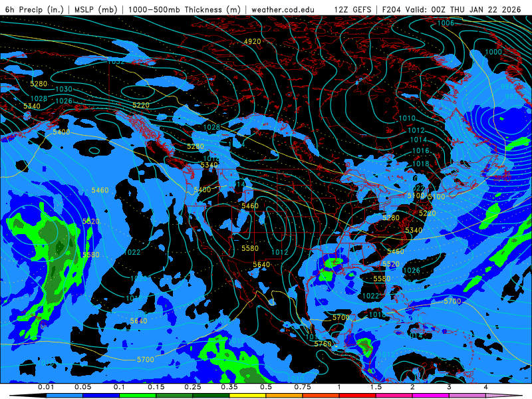Click the 1030 isobar label

[x=64, y=89]
